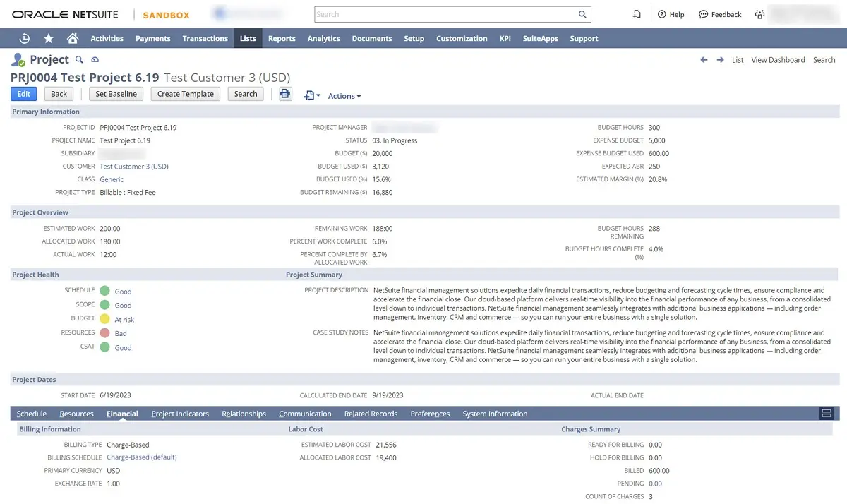Click the Back button
The image size is (847, 504).
pyautogui.click(x=59, y=94)
